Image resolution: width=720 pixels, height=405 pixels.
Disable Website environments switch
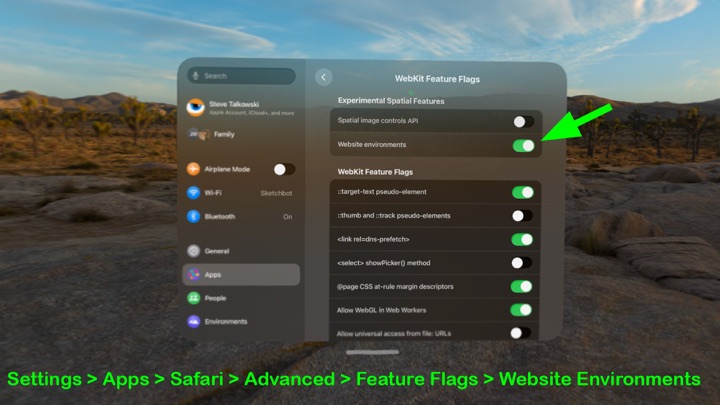(x=523, y=146)
